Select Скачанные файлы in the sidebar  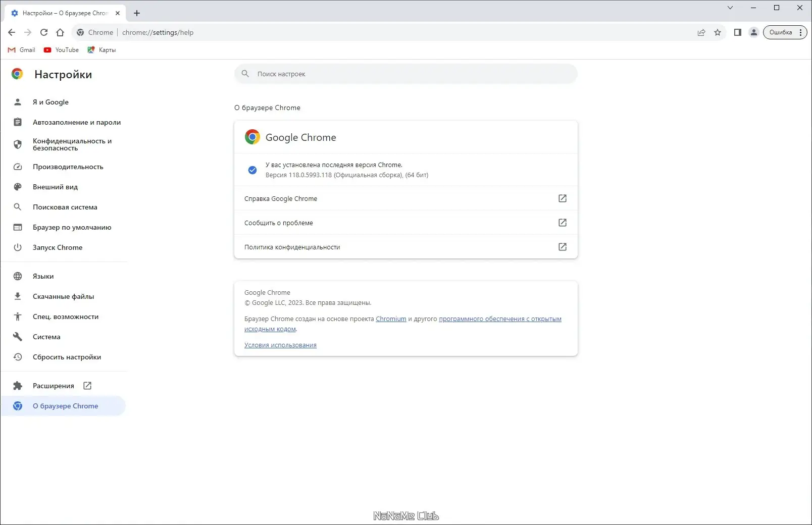[x=64, y=296]
